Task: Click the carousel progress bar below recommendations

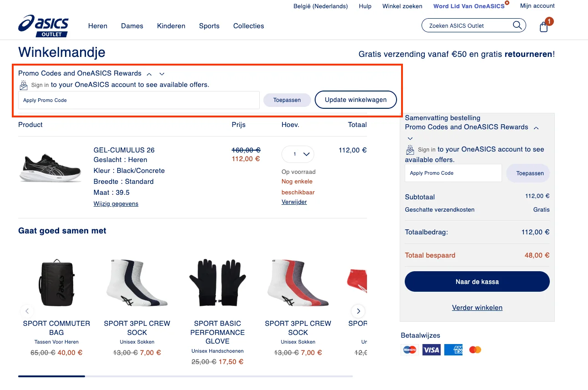Action: coord(51,376)
